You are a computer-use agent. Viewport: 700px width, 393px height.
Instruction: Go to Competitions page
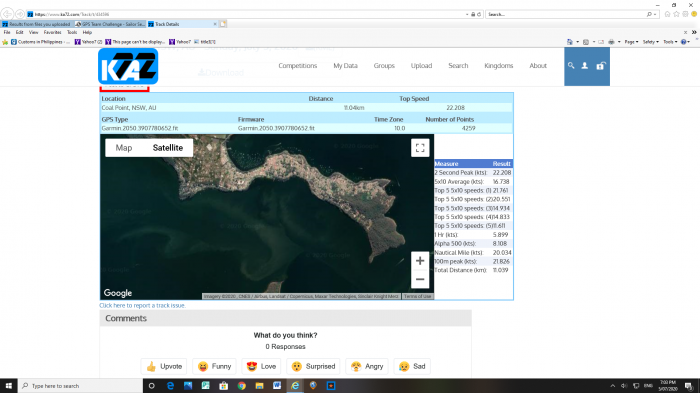coord(298,66)
